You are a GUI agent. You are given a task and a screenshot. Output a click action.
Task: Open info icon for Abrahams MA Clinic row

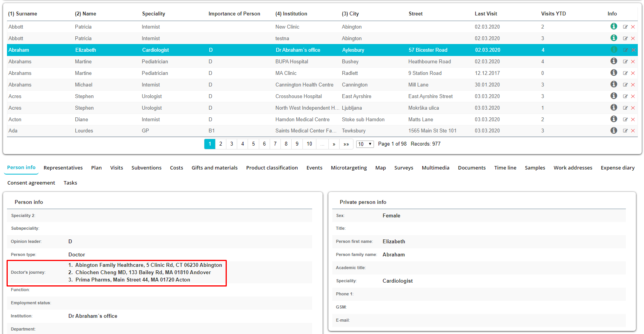point(613,73)
